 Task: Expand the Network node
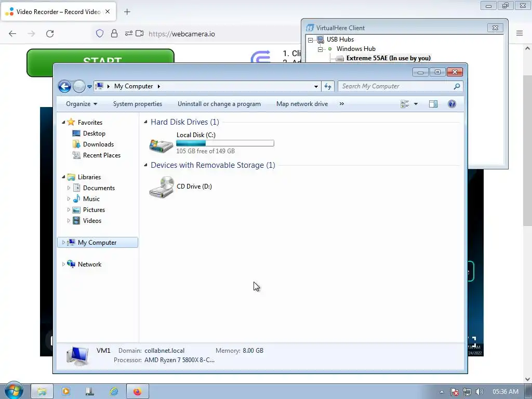[x=63, y=264]
